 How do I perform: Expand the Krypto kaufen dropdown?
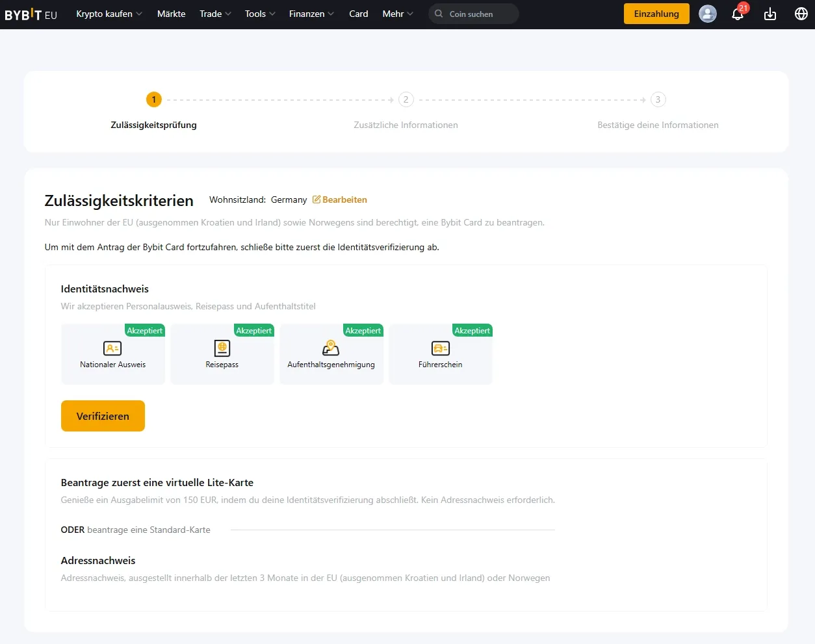tap(109, 14)
